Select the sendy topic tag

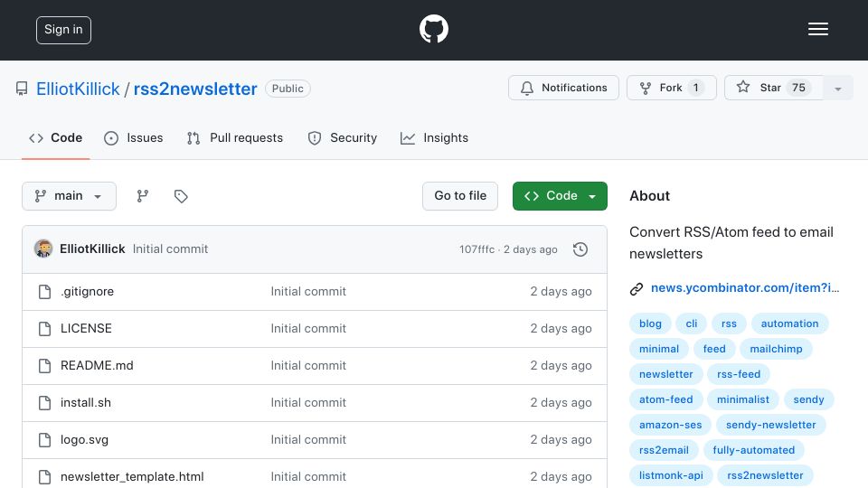point(808,399)
